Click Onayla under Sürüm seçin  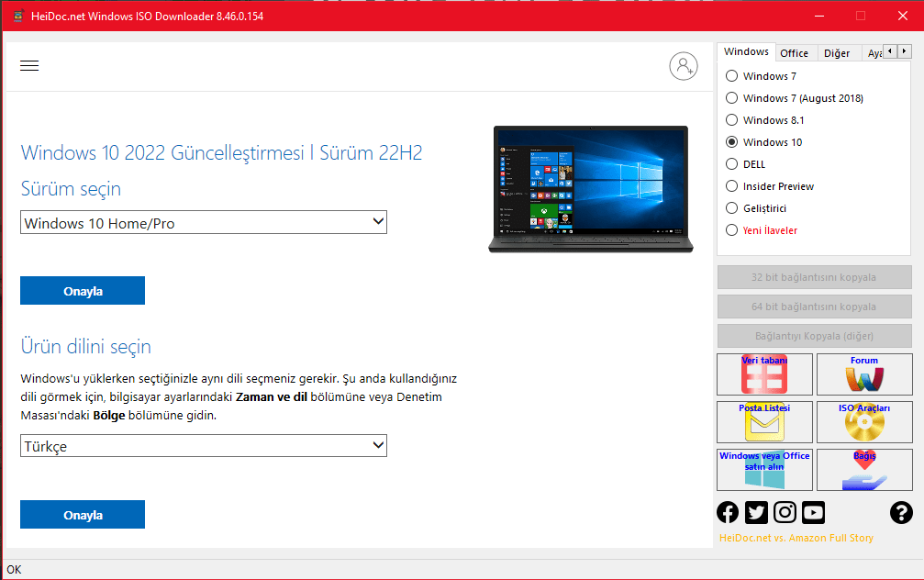coord(83,291)
